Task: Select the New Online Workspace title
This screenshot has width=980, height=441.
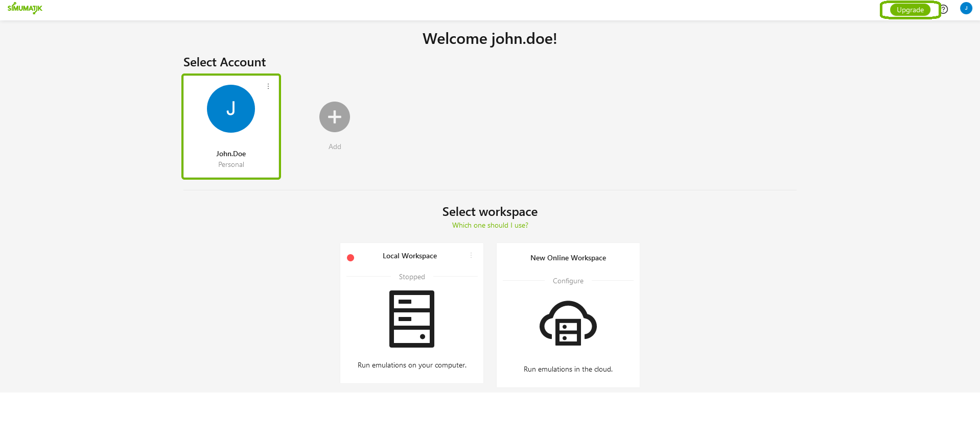Action: coord(568,258)
